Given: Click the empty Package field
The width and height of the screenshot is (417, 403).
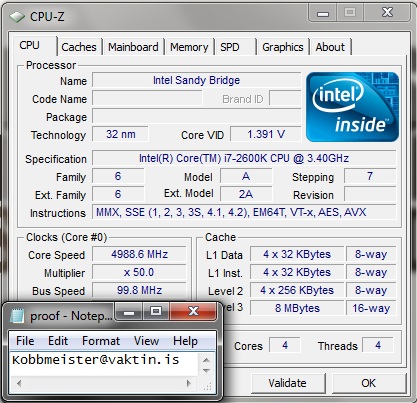Looking at the screenshot, I should pyautogui.click(x=197, y=116).
